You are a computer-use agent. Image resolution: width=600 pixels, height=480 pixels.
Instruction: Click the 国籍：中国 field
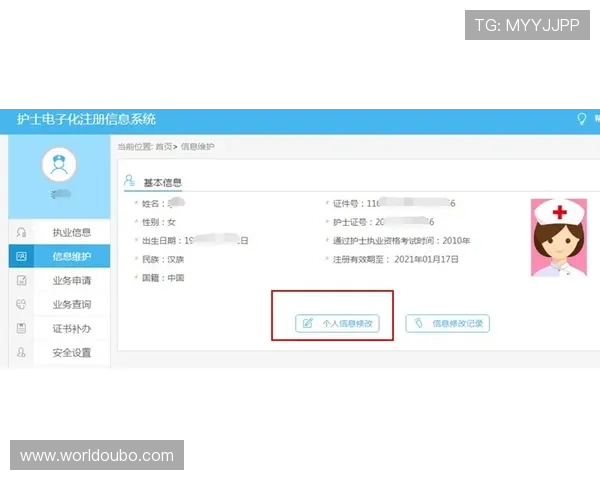163,278
